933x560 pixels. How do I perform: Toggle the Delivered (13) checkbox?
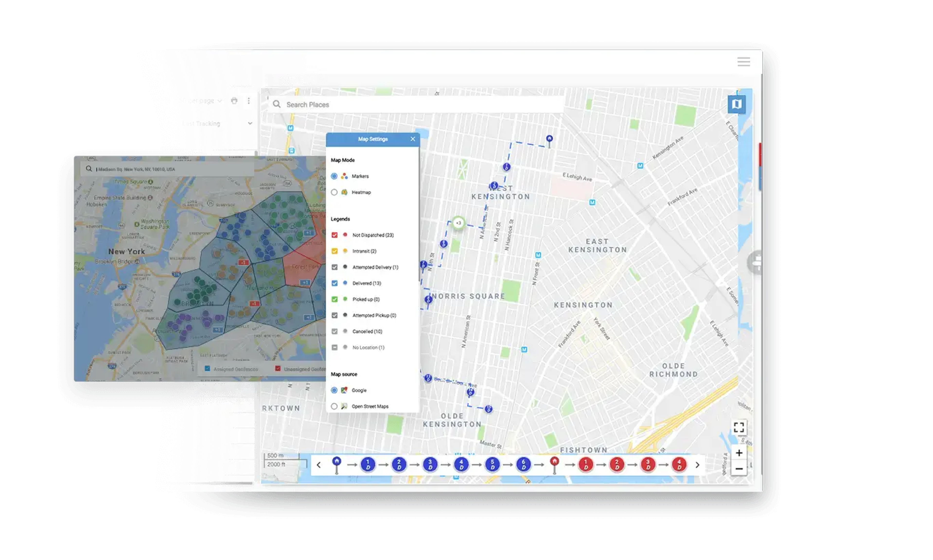[334, 283]
